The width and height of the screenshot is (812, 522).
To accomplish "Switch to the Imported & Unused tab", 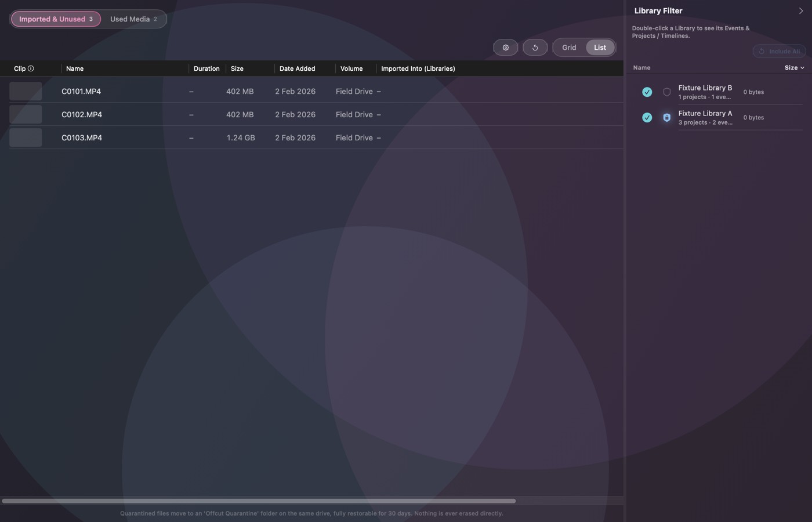I will click(x=56, y=19).
